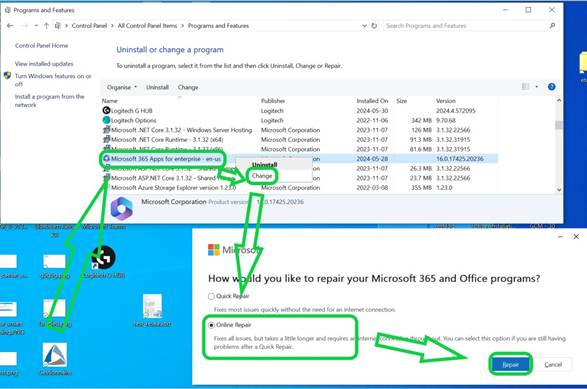Open the Organise dropdown menu
The image size is (587, 389).
tap(122, 87)
